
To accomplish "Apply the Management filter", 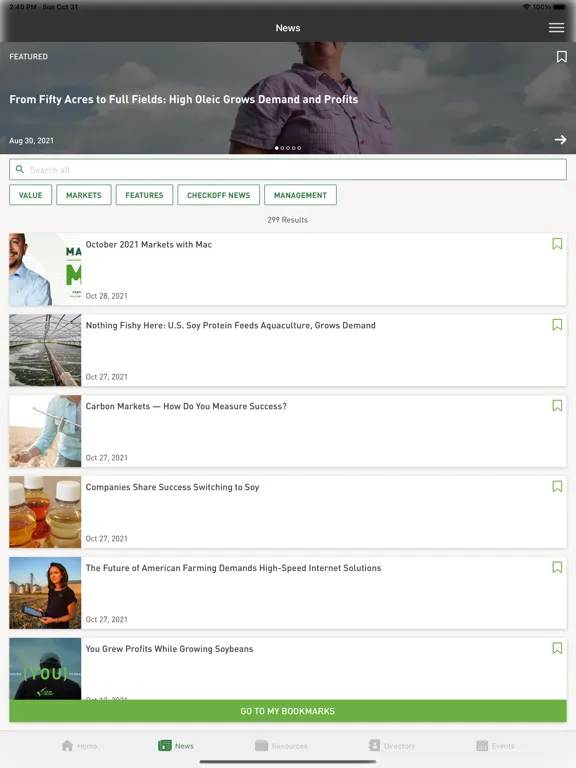I will coord(300,195).
